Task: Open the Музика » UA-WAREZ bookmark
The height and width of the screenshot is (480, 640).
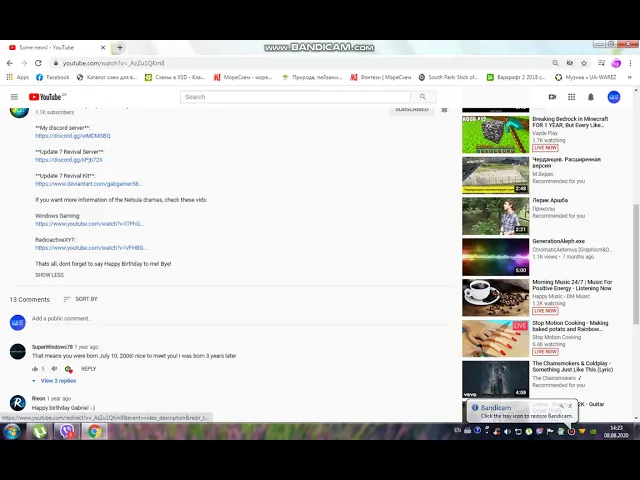Action: [x=586, y=77]
